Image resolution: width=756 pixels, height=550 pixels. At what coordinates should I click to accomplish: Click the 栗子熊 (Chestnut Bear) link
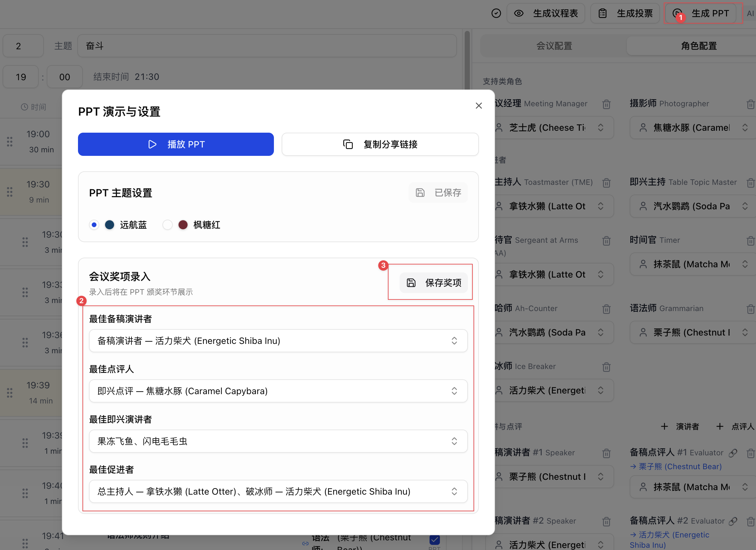pyautogui.click(x=676, y=466)
